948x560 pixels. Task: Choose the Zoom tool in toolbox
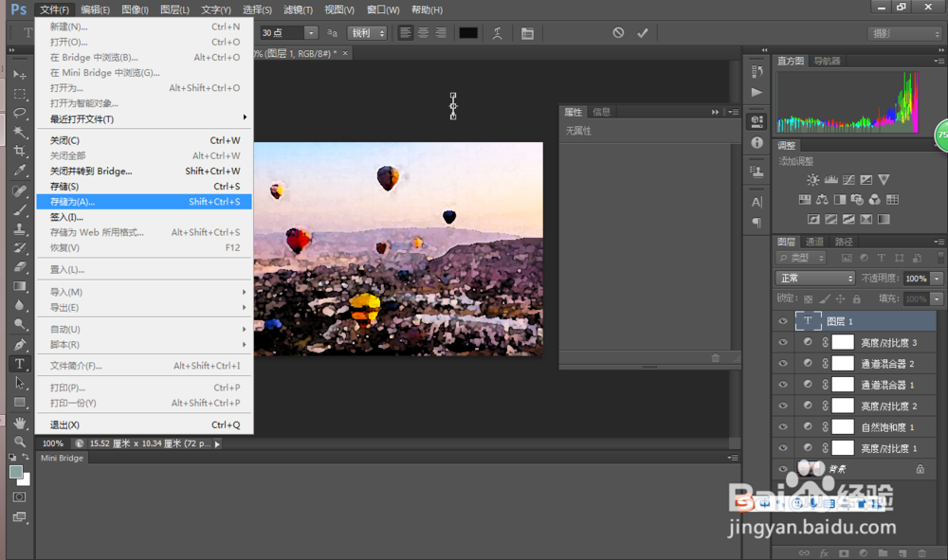tap(19, 442)
